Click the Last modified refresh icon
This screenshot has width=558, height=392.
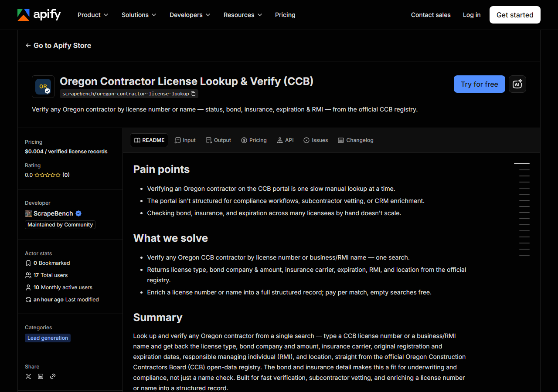[x=28, y=300]
